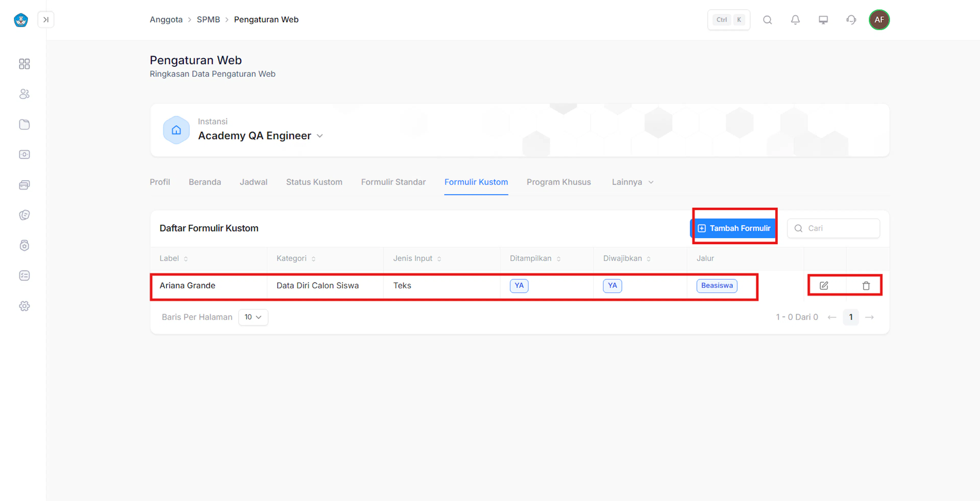Click the Tambah Formulir button
This screenshot has width=980, height=501.
pos(733,229)
